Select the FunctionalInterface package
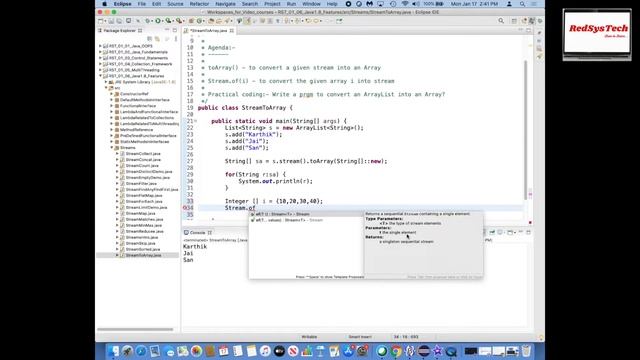640x360 pixels. tap(138, 106)
